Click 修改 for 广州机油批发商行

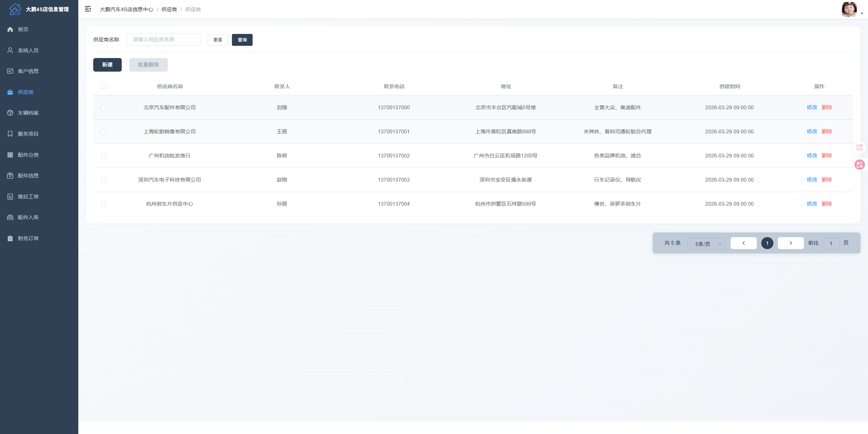(812, 156)
